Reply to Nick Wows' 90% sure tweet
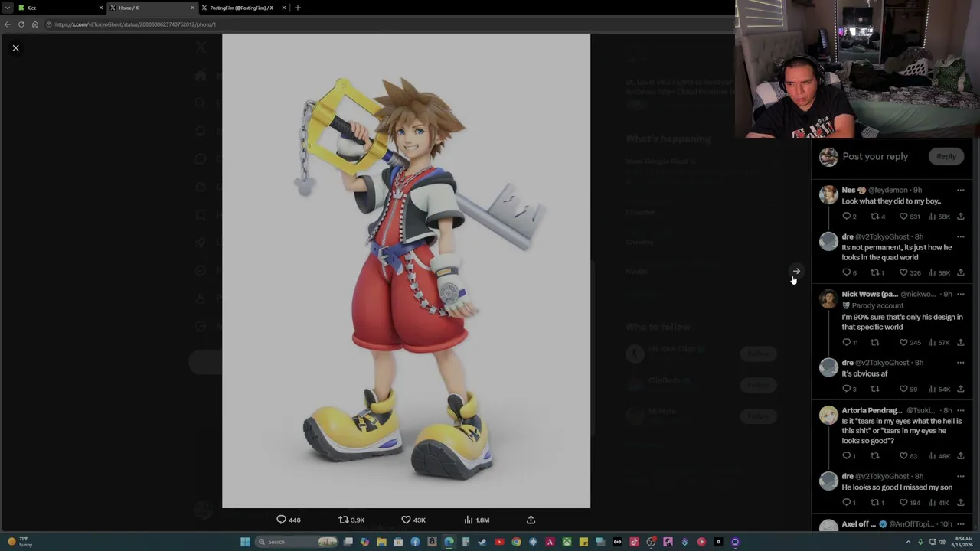 [850, 342]
